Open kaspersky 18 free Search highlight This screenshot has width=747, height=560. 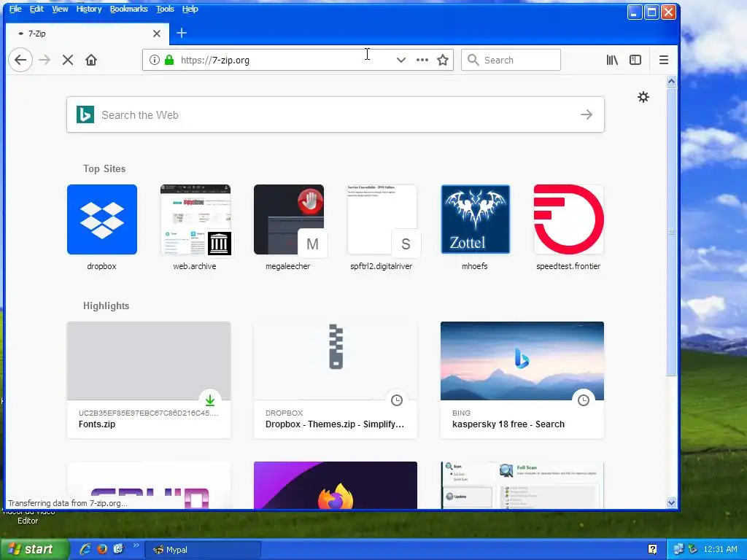pyautogui.click(x=522, y=380)
